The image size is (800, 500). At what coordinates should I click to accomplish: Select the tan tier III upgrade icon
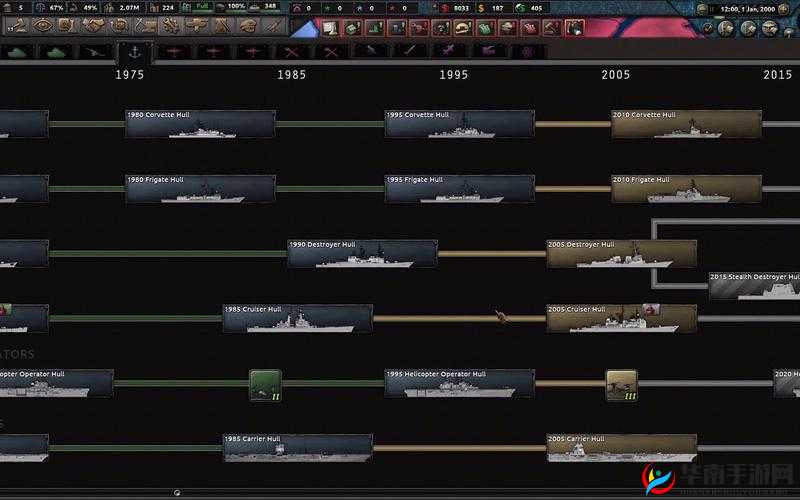pos(621,385)
